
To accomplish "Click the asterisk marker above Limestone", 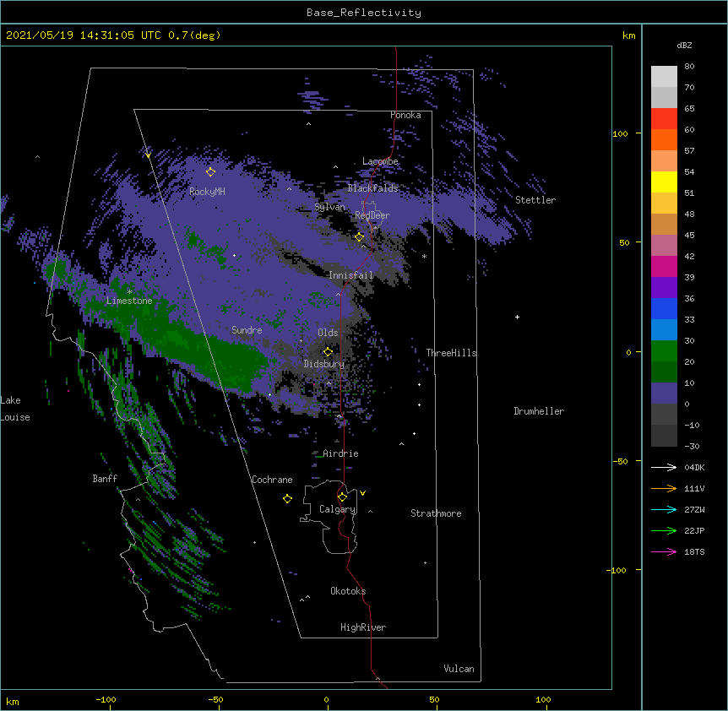I will click(x=129, y=292).
